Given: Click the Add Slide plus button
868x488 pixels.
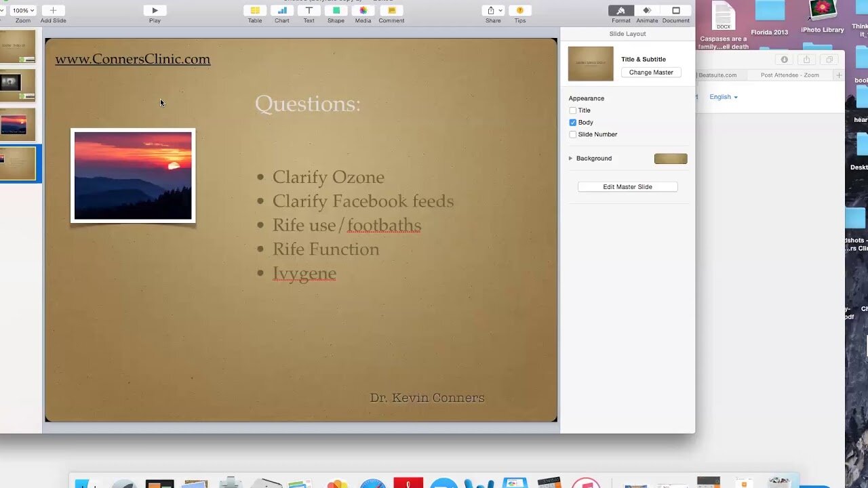Looking at the screenshot, I should [53, 10].
